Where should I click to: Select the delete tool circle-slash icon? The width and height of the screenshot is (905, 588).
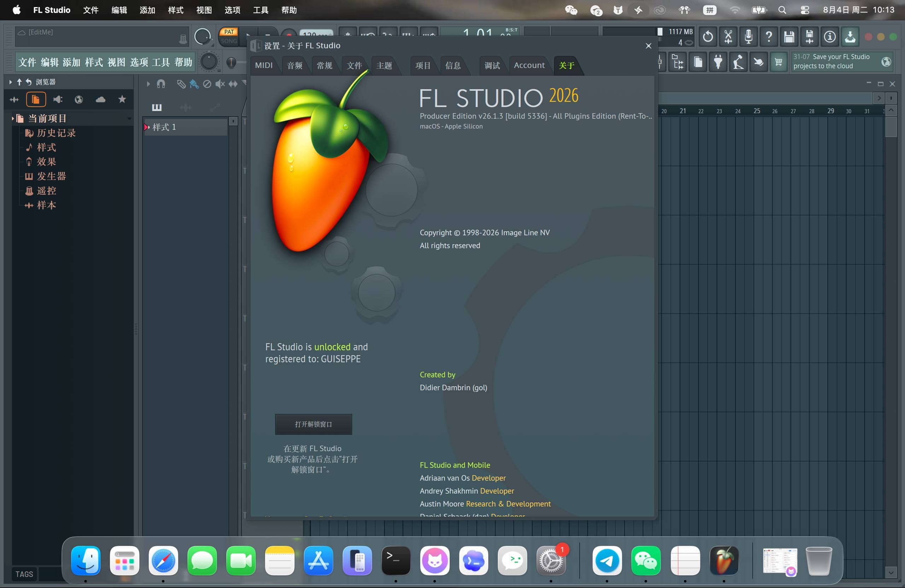coord(207,84)
